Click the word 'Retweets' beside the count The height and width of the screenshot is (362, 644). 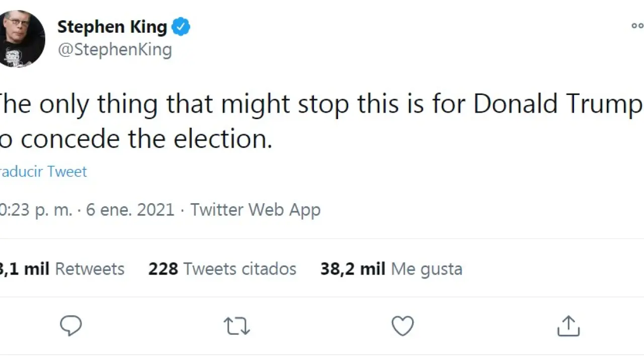(x=90, y=269)
